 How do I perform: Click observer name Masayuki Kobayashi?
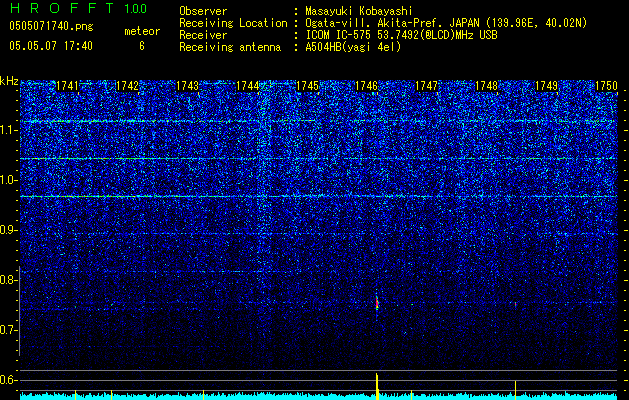point(359,11)
